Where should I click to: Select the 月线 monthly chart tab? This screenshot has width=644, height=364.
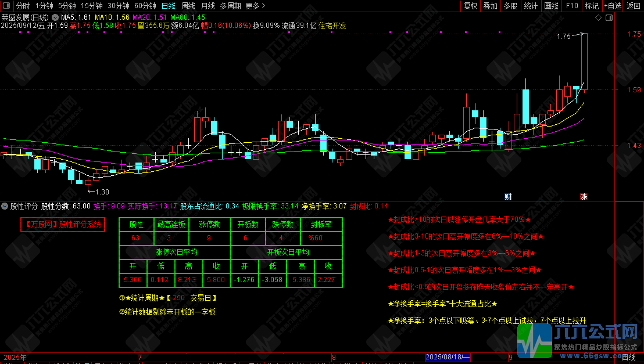pos(208,6)
